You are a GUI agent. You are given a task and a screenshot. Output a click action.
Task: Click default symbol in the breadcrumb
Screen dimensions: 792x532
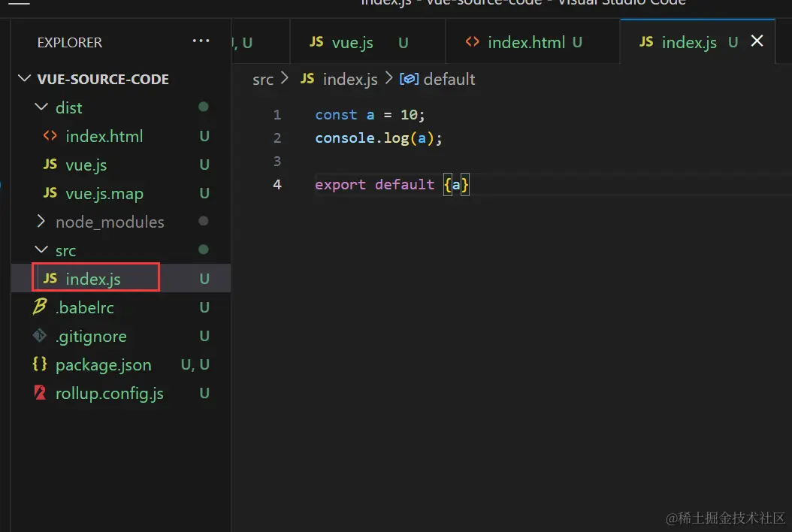[449, 80]
